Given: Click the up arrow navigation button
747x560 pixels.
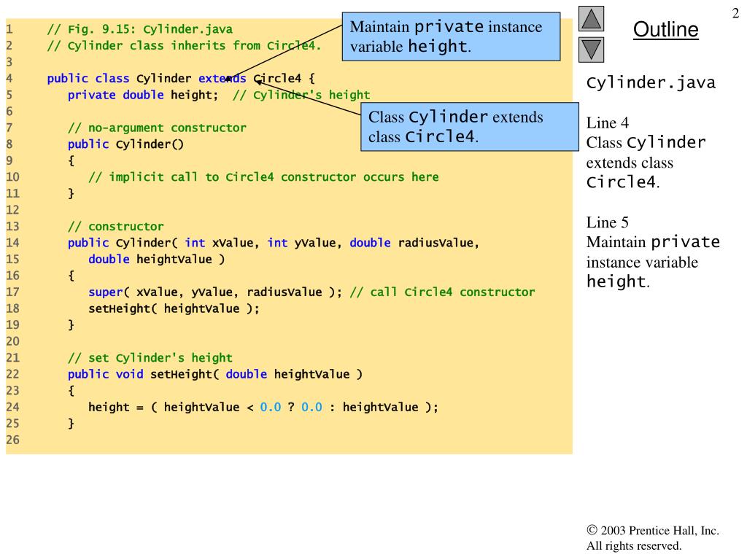Looking at the screenshot, I should [591, 18].
